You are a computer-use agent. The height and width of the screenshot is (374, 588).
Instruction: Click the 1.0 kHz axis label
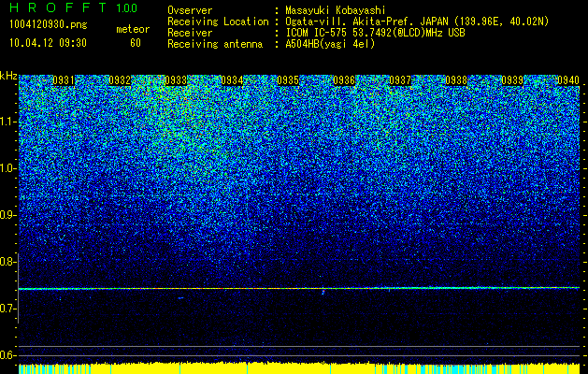[x=7, y=168]
